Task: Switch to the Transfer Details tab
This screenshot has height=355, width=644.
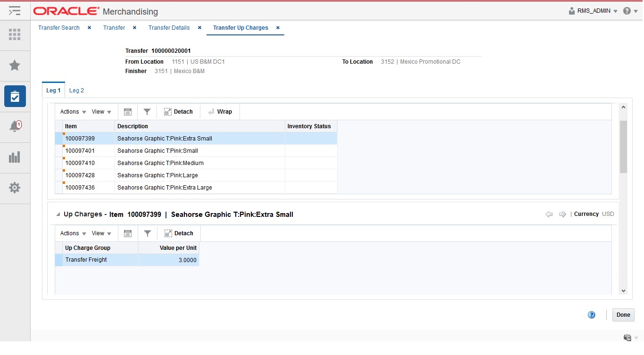Action: pyautogui.click(x=169, y=27)
